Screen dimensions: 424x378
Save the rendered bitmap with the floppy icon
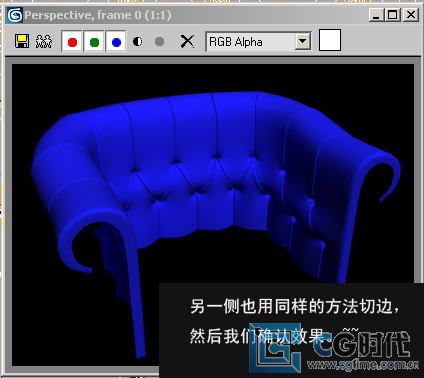point(22,41)
